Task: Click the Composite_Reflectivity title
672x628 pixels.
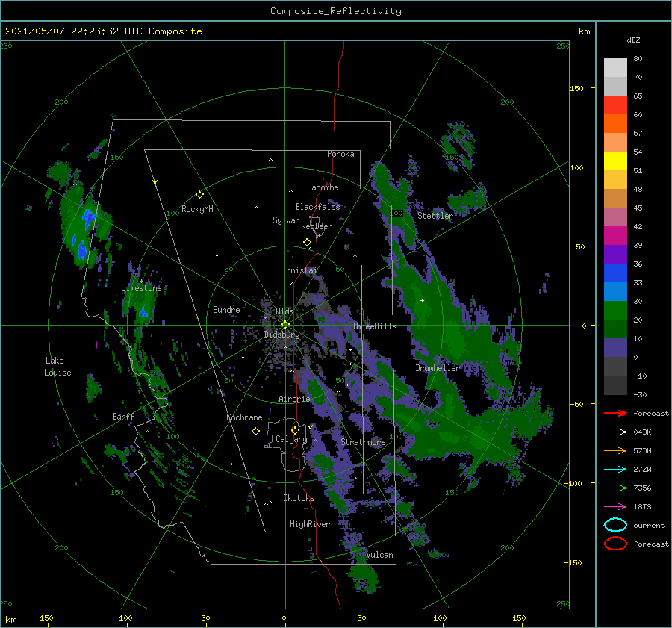Action: click(336, 11)
